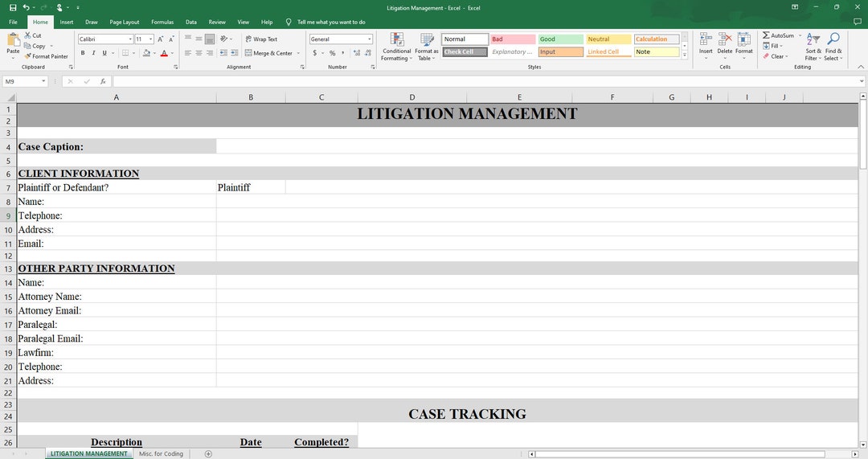Click the Paste clipboard icon
Viewport: 868px width, 459px height.
point(13,40)
